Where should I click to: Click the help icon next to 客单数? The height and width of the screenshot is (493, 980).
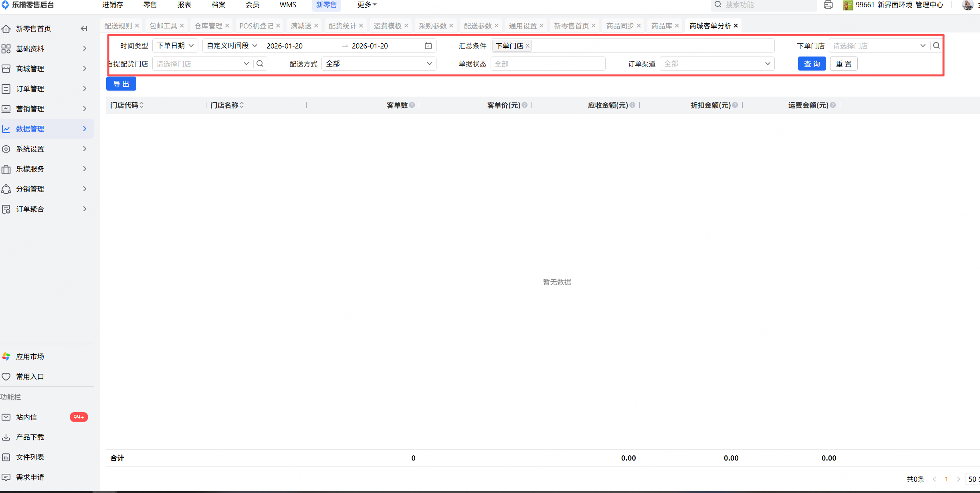coord(412,105)
